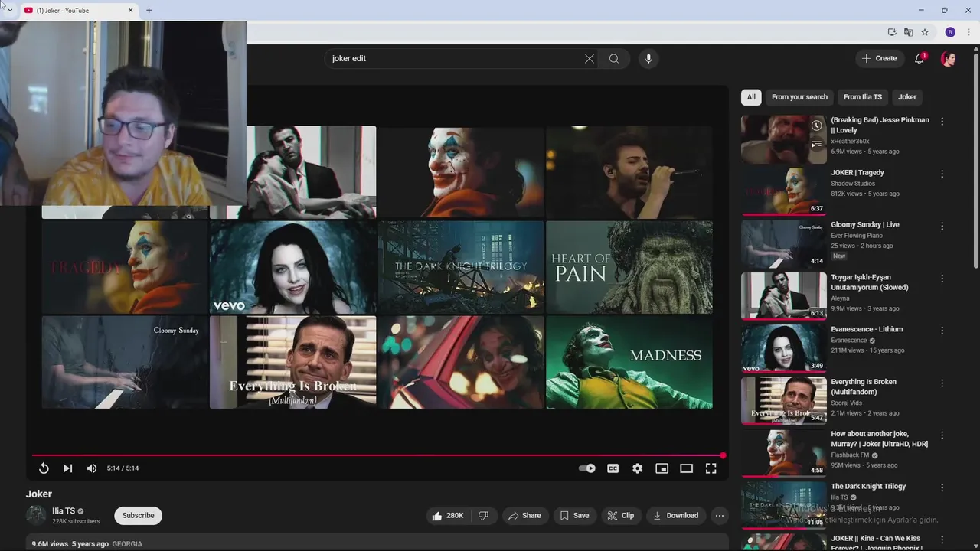
Task: Replay the video
Action: pyautogui.click(x=44, y=468)
